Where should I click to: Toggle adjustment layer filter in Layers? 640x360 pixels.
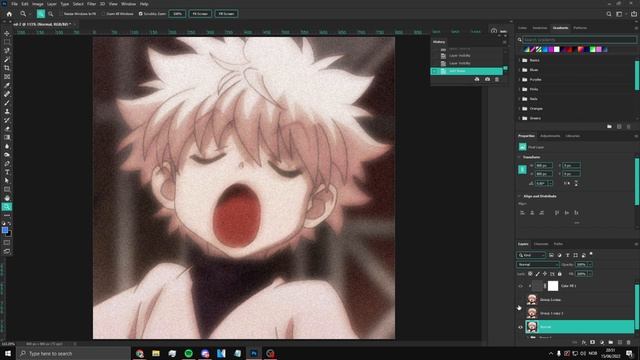click(x=559, y=255)
